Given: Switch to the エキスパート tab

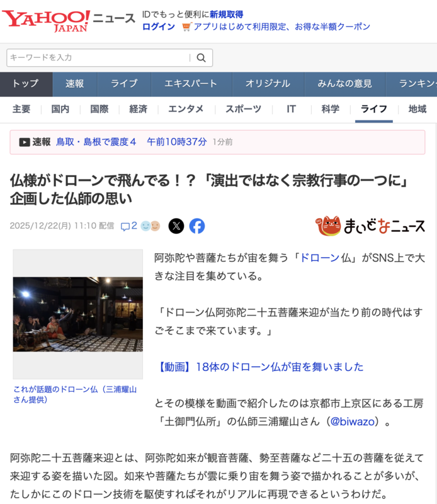Looking at the screenshot, I should click(x=191, y=84).
